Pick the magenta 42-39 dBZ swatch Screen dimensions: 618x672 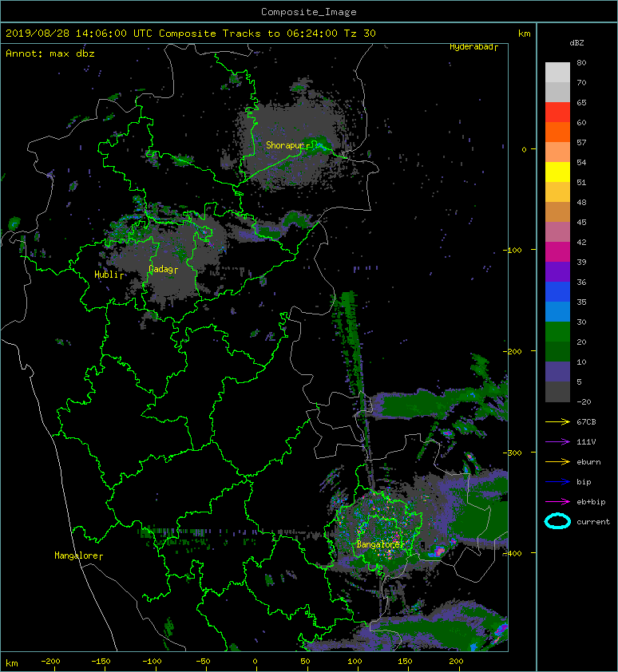coord(557,252)
